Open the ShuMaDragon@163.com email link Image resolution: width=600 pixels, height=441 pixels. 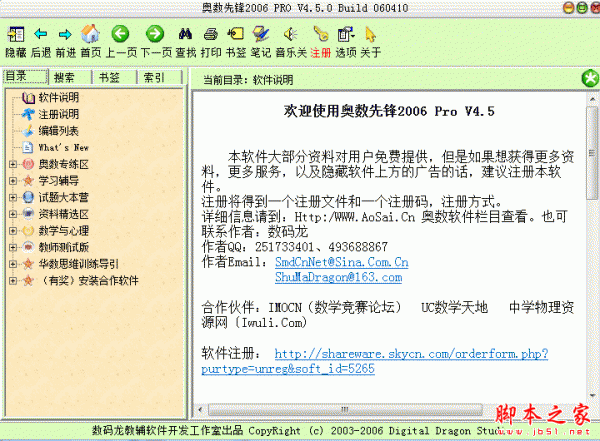(339, 277)
